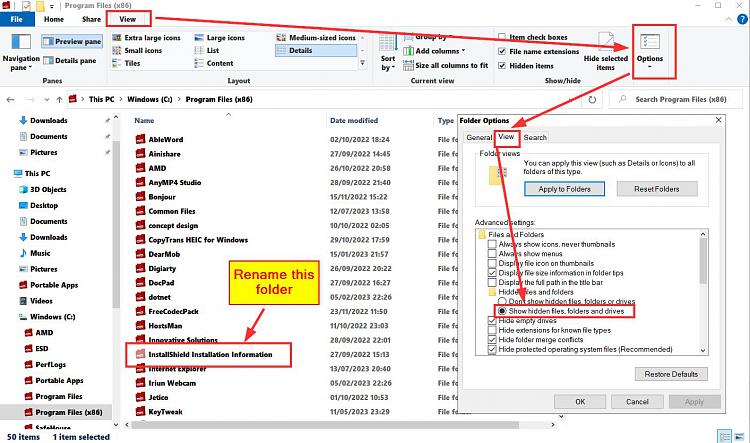Open Search tab in Folder Options
Viewport: 750px width, 443px height.
point(535,137)
